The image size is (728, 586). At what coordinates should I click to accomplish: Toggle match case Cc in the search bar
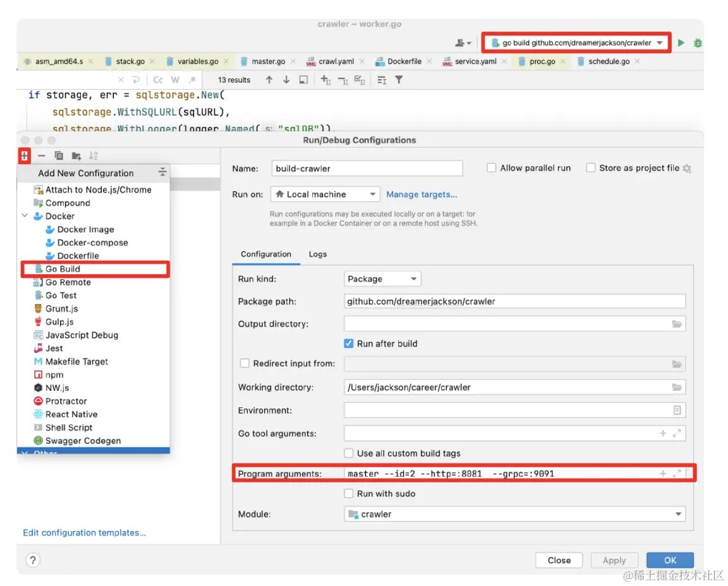(158, 80)
